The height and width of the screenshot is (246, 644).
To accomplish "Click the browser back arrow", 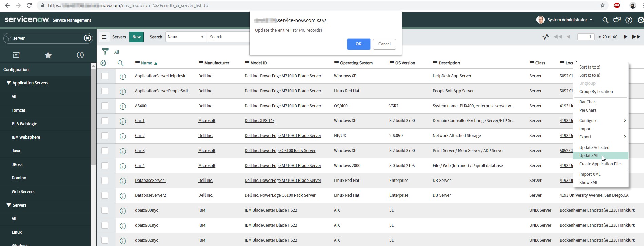I will [7, 5].
